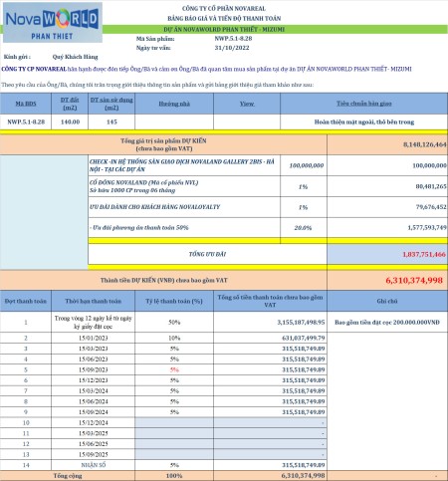Click the 'Mã BĐS' column header
This screenshot has width=448, height=481.
pyautogui.click(x=26, y=104)
